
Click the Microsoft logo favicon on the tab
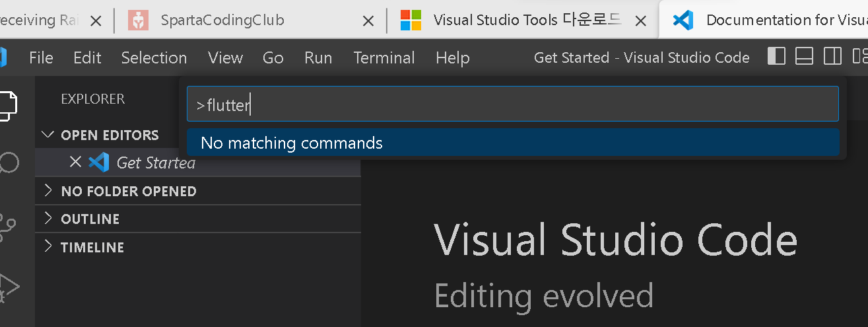[411, 20]
